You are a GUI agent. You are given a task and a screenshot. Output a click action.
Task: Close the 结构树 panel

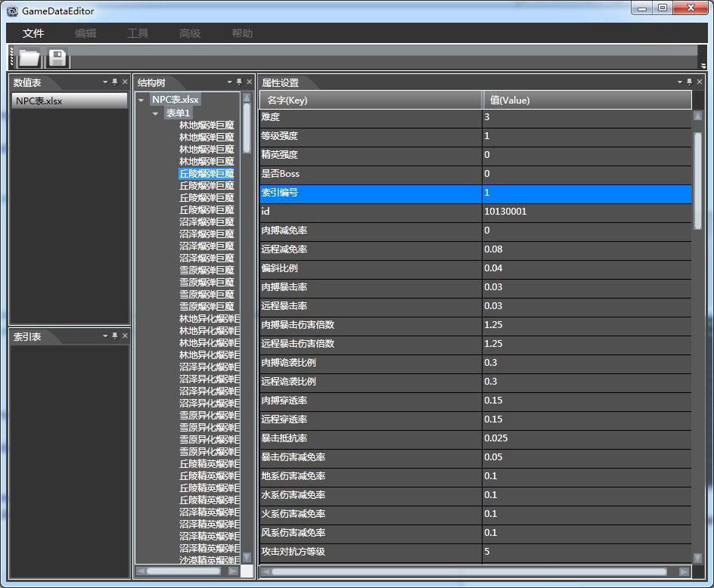(249, 82)
